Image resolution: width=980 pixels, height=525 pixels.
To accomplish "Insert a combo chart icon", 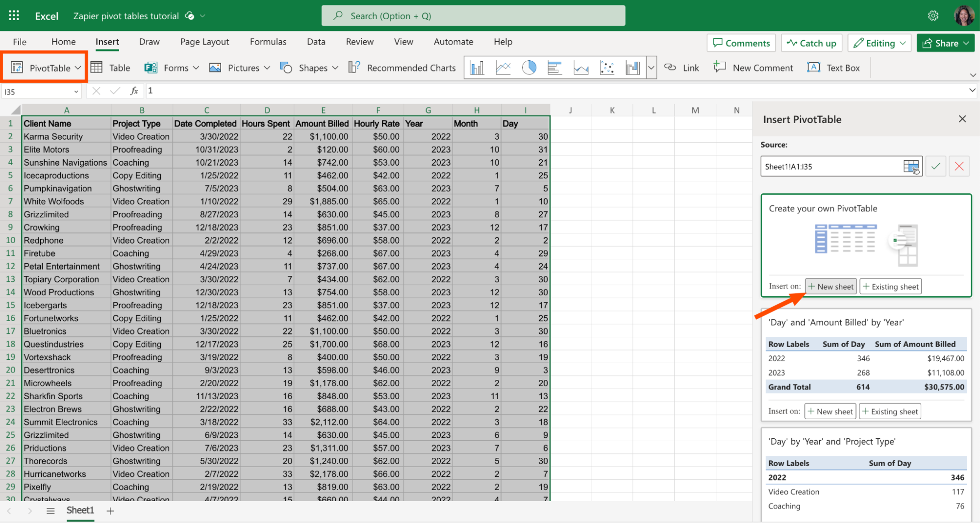I will point(633,68).
